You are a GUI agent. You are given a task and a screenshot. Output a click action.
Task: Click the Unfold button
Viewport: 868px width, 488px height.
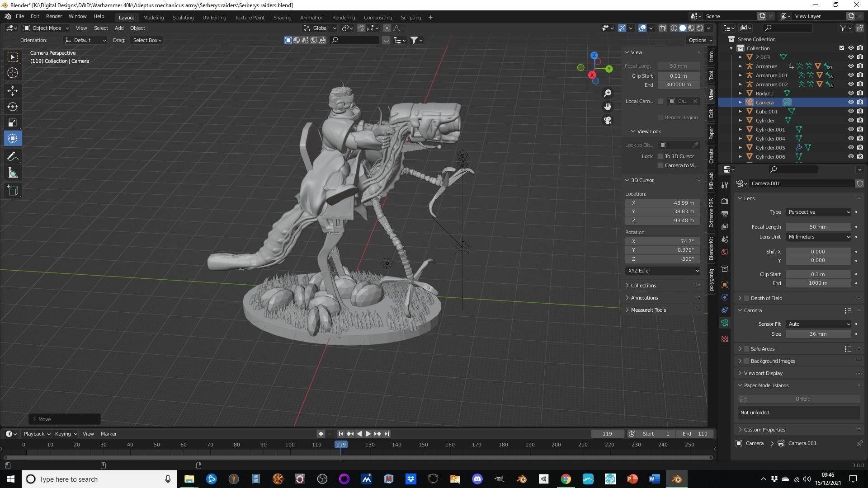pyautogui.click(x=799, y=399)
